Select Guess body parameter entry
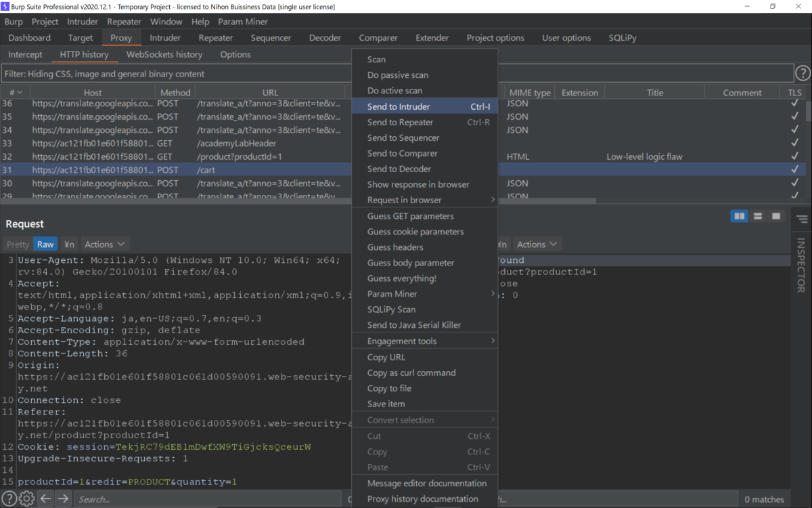 pos(425,263)
